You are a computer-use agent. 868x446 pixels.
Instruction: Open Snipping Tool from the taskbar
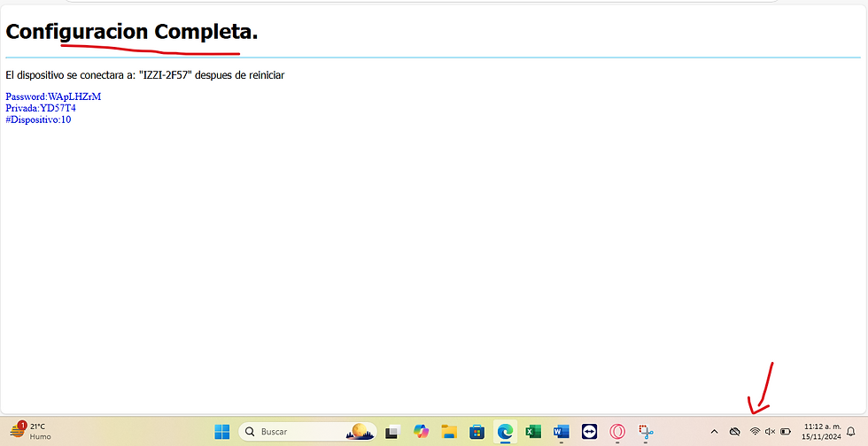coord(646,432)
